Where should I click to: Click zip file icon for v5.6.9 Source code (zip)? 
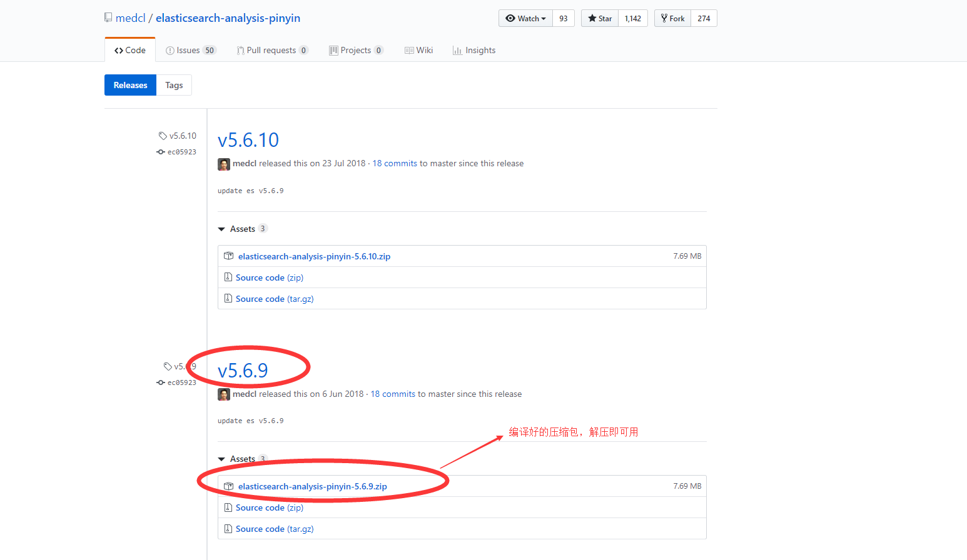(x=228, y=507)
